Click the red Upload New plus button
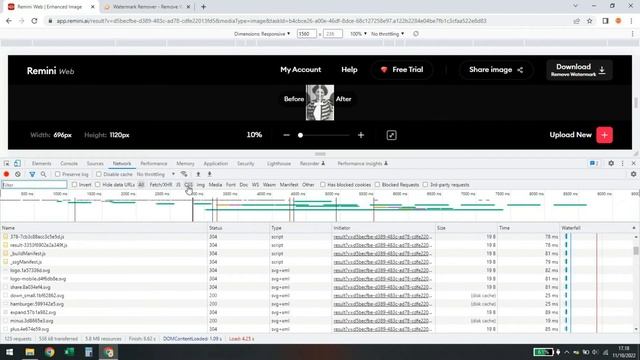 [x=604, y=135]
